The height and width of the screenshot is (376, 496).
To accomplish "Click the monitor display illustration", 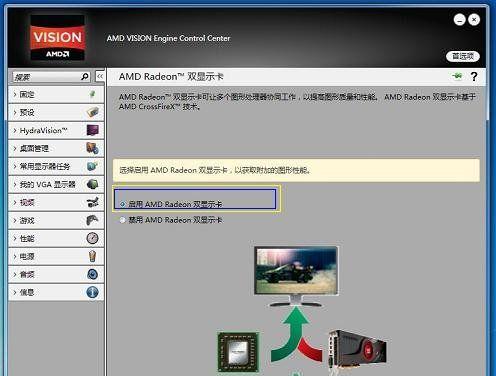I will (x=296, y=276).
